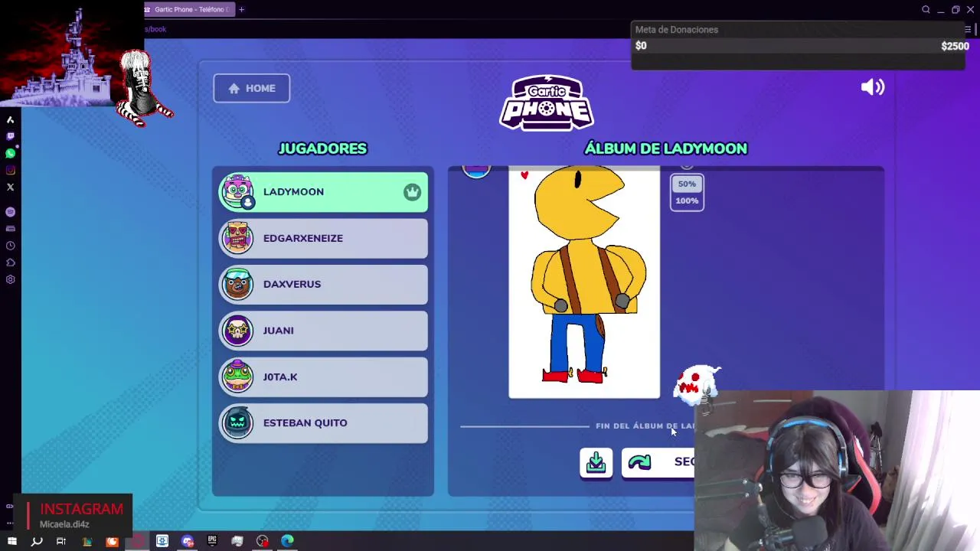Open the sidebar player icon

pyautogui.click(x=10, y=212)
